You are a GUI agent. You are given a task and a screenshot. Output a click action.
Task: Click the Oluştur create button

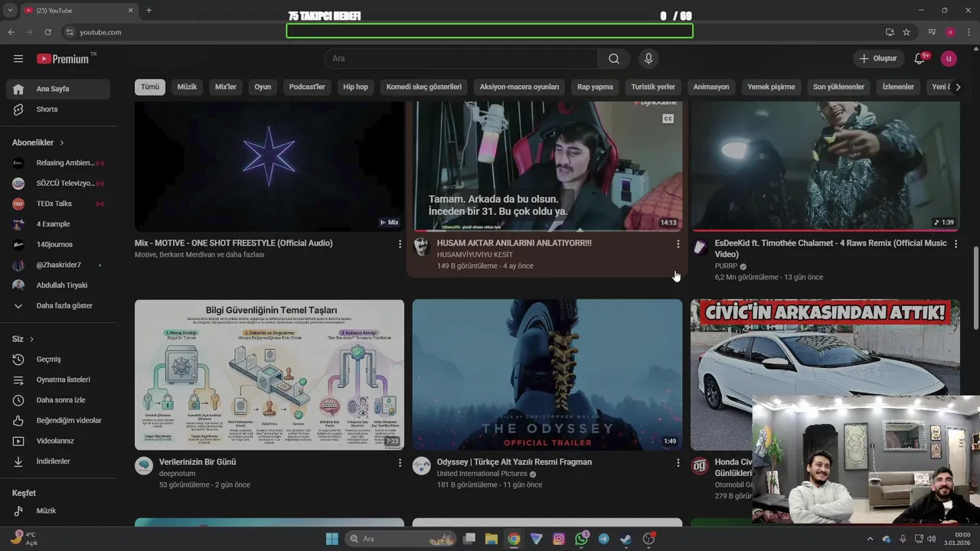pos(879,59)
